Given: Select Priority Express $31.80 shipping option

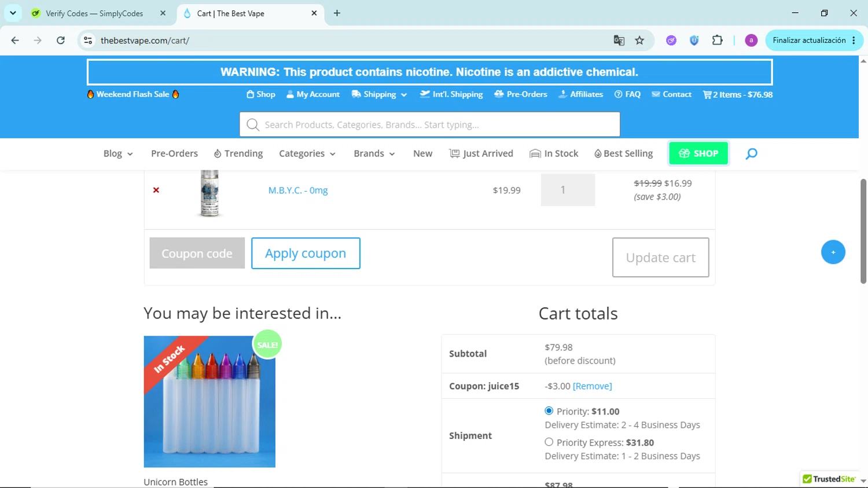Looking at the screenshot, I should pyautogui.click(x=549, y=442).
